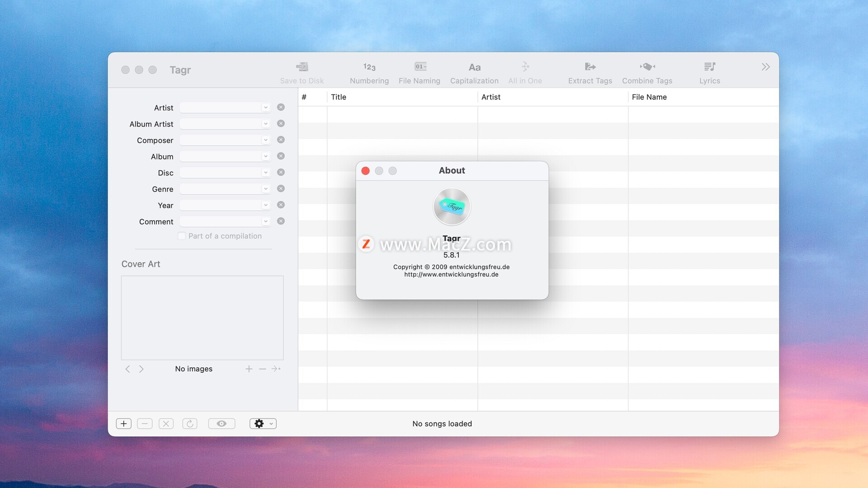Close the About window
Screen dimensions: 868x488
[366, 171]
